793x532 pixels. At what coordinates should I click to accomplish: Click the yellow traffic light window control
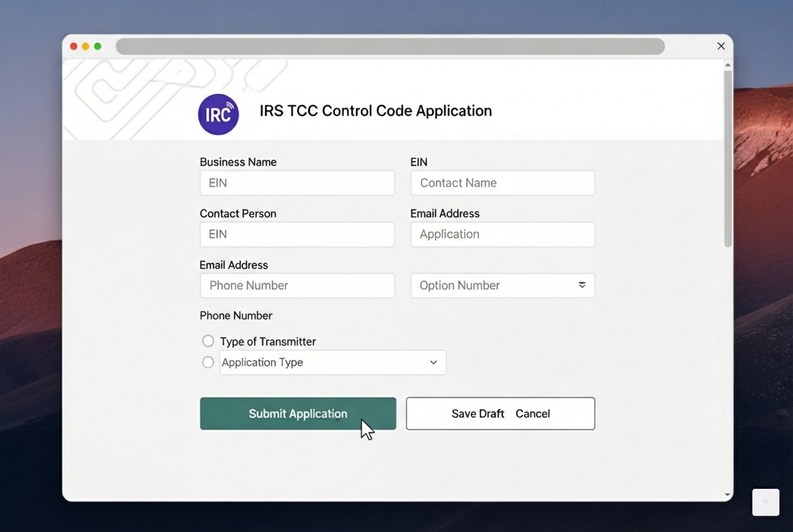[x=85, y=46]
